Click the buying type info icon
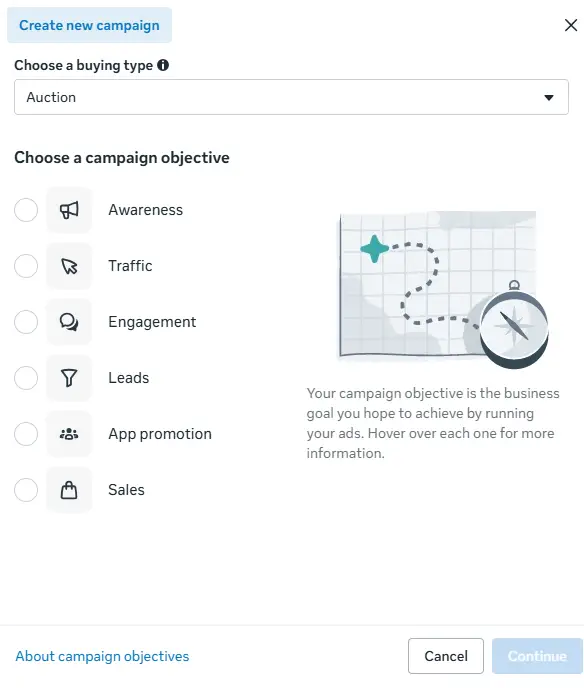The image size is (584, 688). [163, 65]
